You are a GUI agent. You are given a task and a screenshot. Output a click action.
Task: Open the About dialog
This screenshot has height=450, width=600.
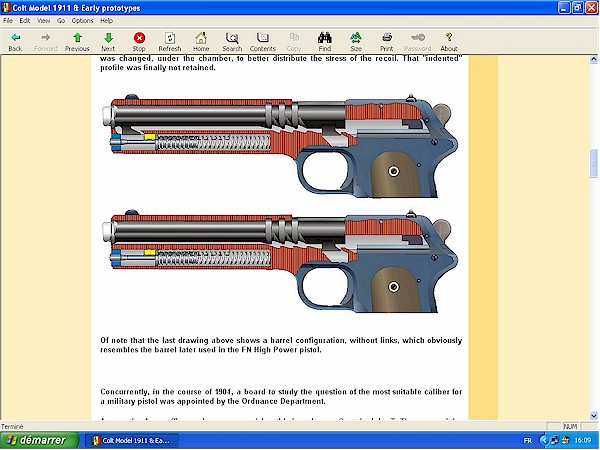(x=449, y=42)
